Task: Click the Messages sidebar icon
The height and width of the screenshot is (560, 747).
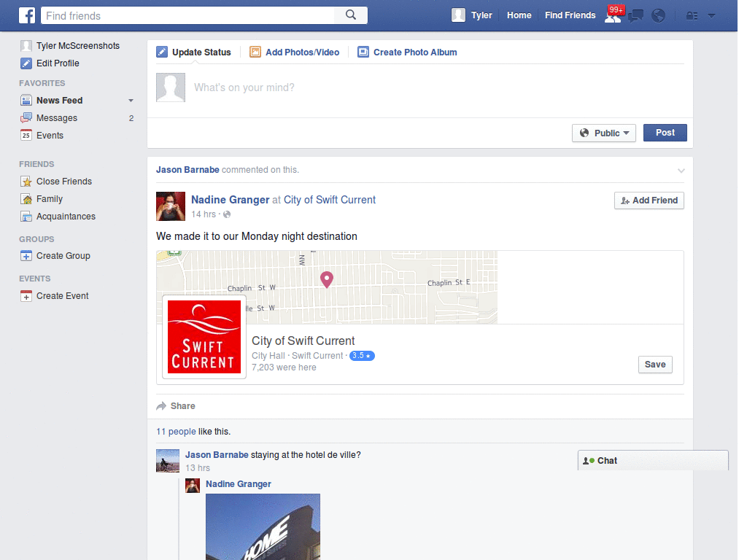Action: coord(26,118)
